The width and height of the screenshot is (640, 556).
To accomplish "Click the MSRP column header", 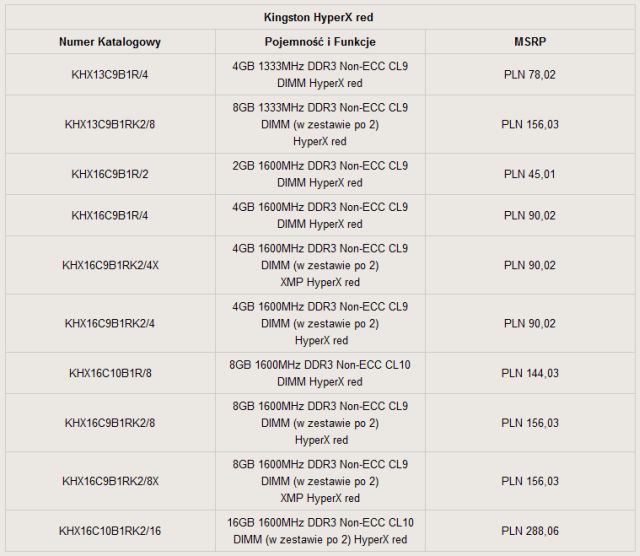I will (529, 43).
